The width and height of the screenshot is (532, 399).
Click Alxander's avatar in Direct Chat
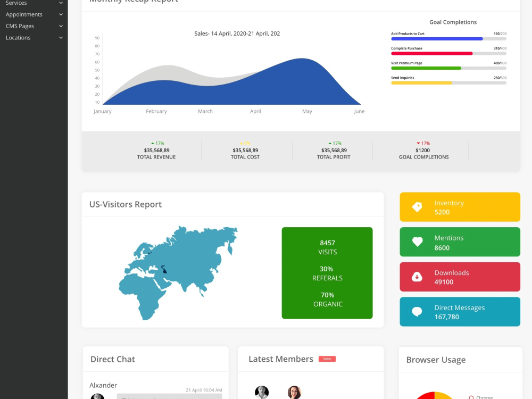(97, 396)
